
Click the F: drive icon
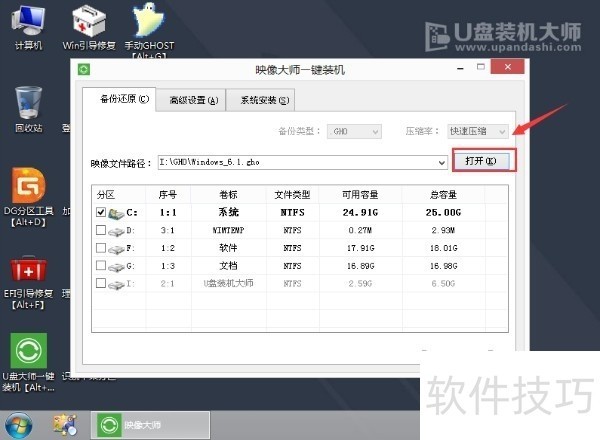click(116, 249)
